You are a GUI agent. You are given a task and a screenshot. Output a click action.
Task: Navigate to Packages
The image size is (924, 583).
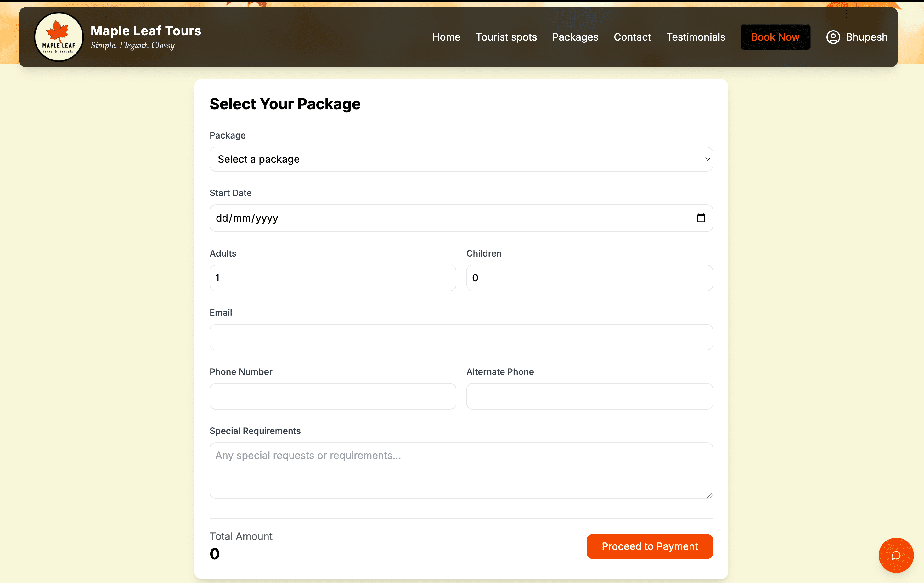click(575, 37)
